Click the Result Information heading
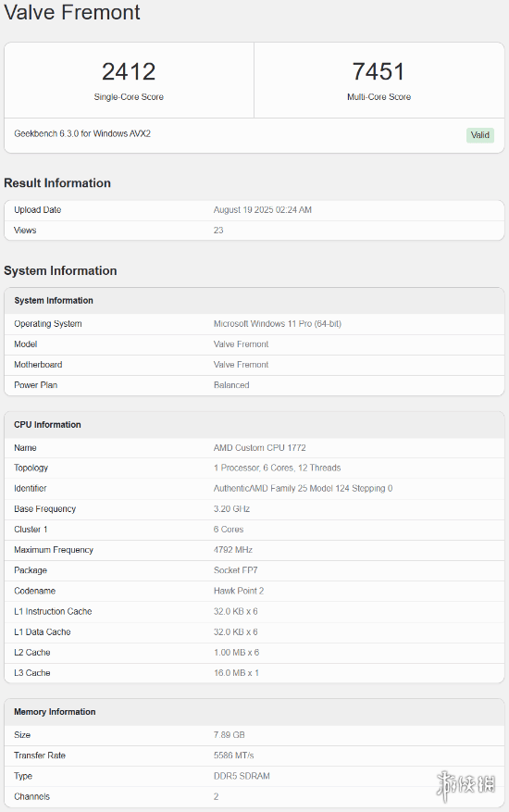This screenshot has height=812, width=509. pyautogui.click(x=57, y=182)
